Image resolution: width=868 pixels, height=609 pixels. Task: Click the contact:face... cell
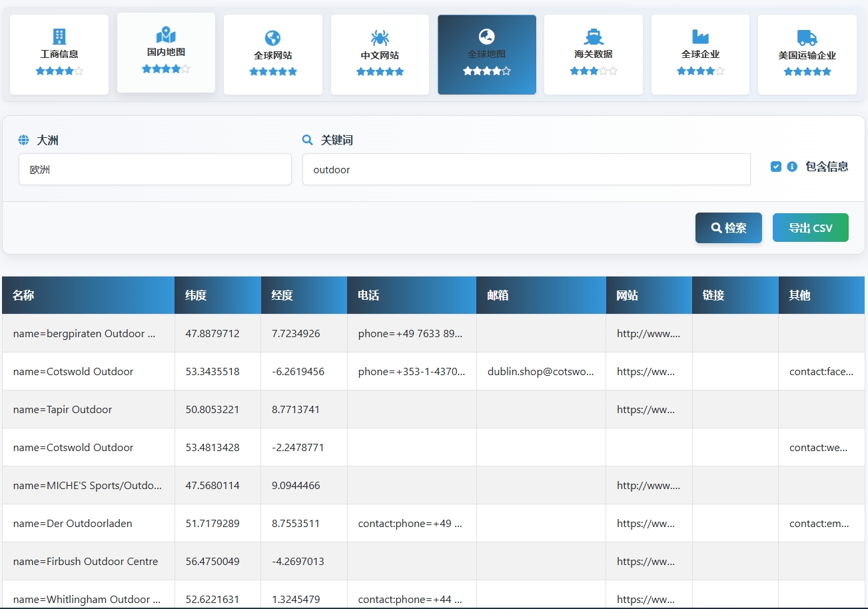tap(821, 371)
